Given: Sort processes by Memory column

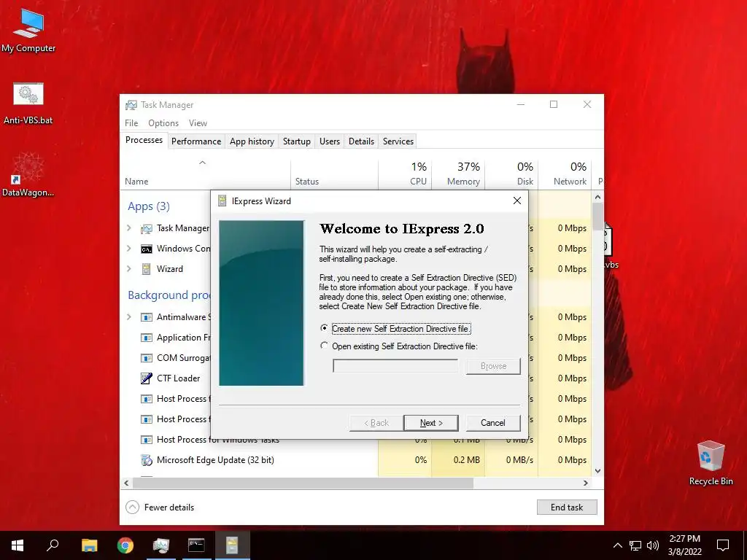Looking at the screenshot, I should pos(458,174).
